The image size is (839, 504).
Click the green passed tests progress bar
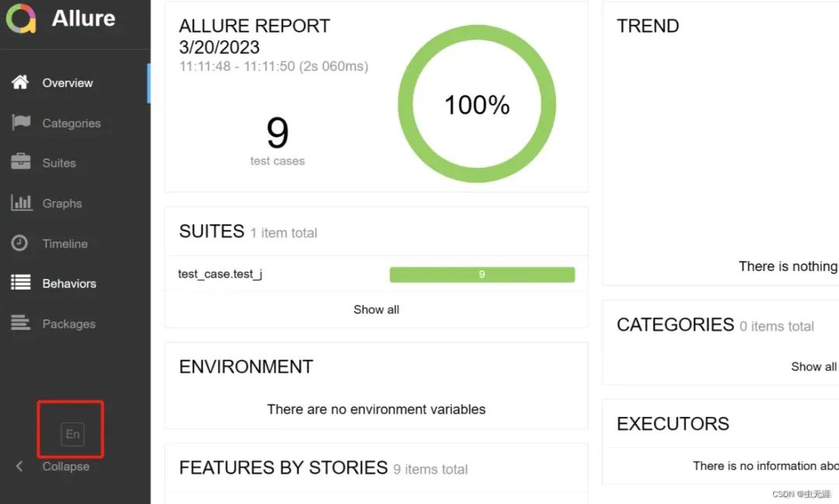click(482, 274)
